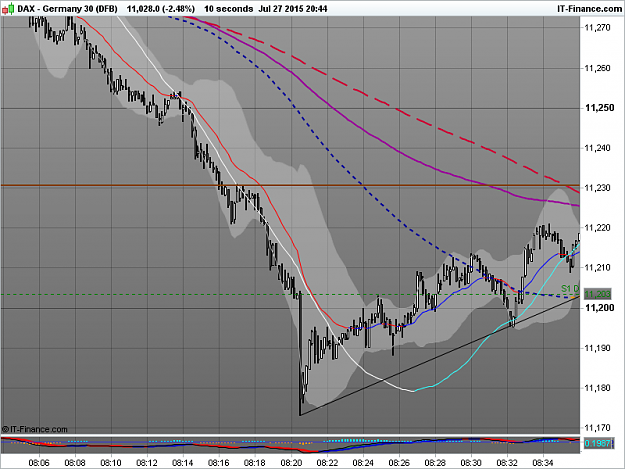
Task: Click the date Jul 27 2015 20:44
Action: click(x=293, y=9)
